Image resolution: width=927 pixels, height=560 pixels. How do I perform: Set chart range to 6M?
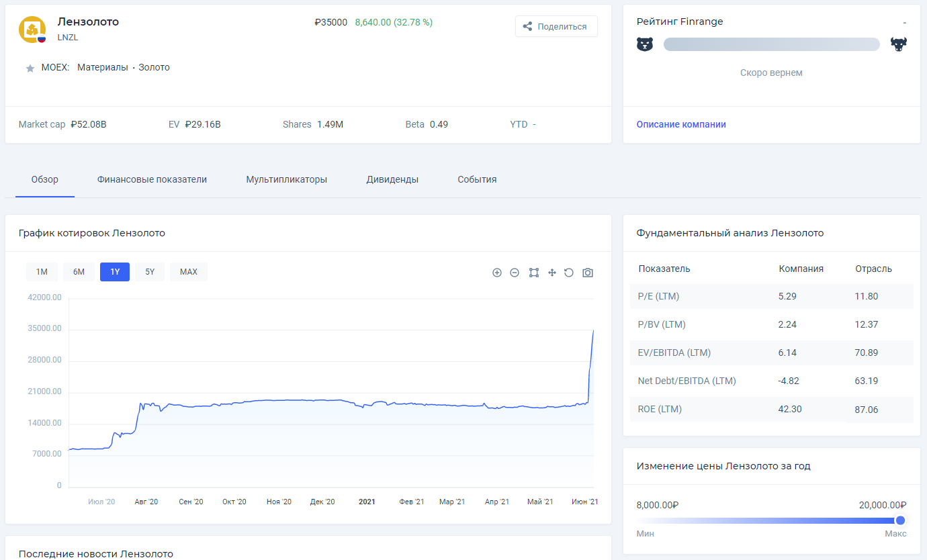[x=79, y=272]
